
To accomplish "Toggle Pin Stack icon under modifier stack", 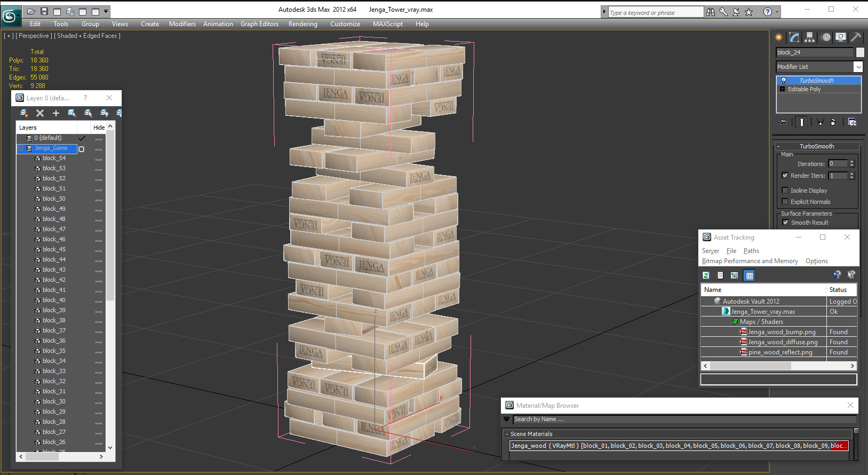I will [x=783, y=122].
